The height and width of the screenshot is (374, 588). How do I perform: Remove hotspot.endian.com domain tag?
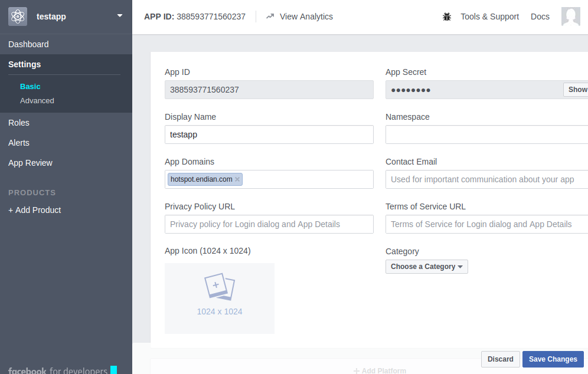point(237,179)
